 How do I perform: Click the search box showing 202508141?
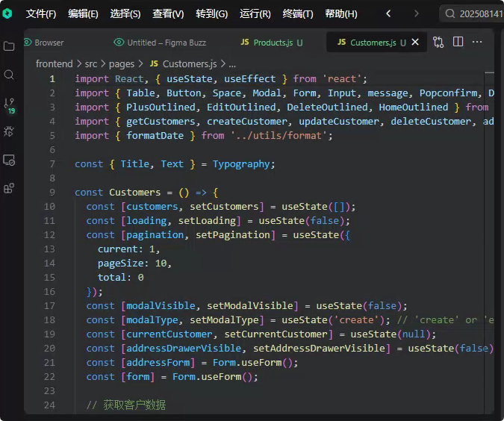[472, 14]
